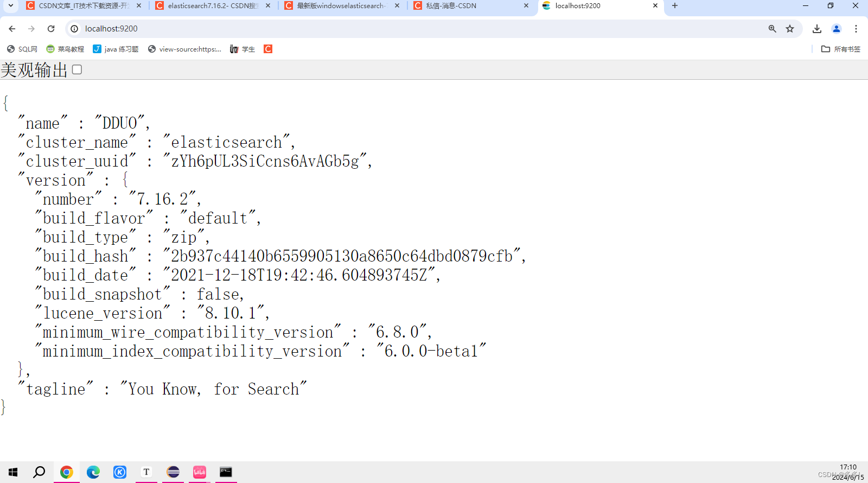Click the minimum_wire_compatibility_version value "6.8.0"

click(x=398, y=332)
